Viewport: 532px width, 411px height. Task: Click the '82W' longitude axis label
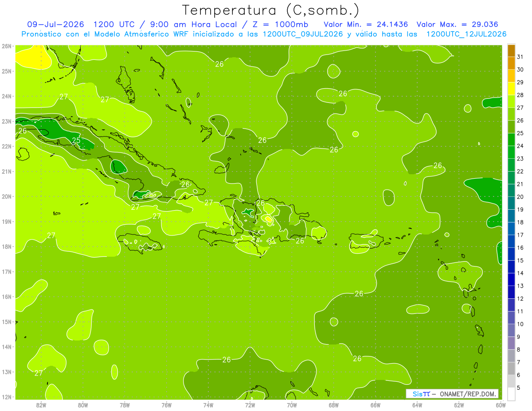point(41,405)
